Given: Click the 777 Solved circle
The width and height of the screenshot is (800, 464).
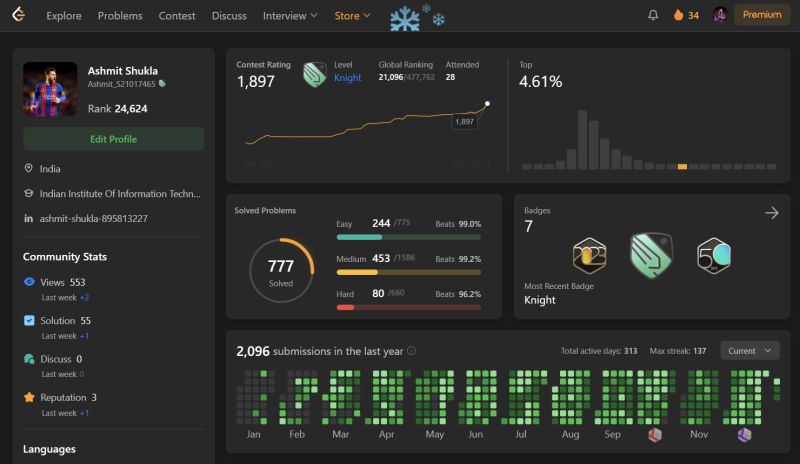Looking at the screenshot, I should [x=281, y=271].
